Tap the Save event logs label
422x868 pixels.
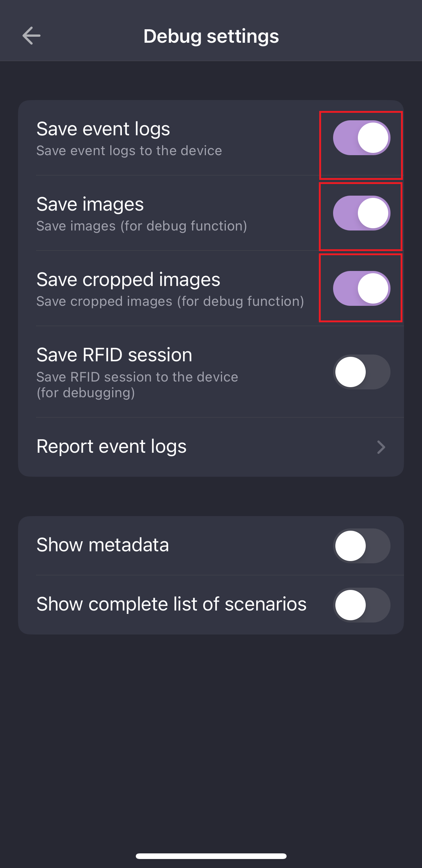coord(103,129)
